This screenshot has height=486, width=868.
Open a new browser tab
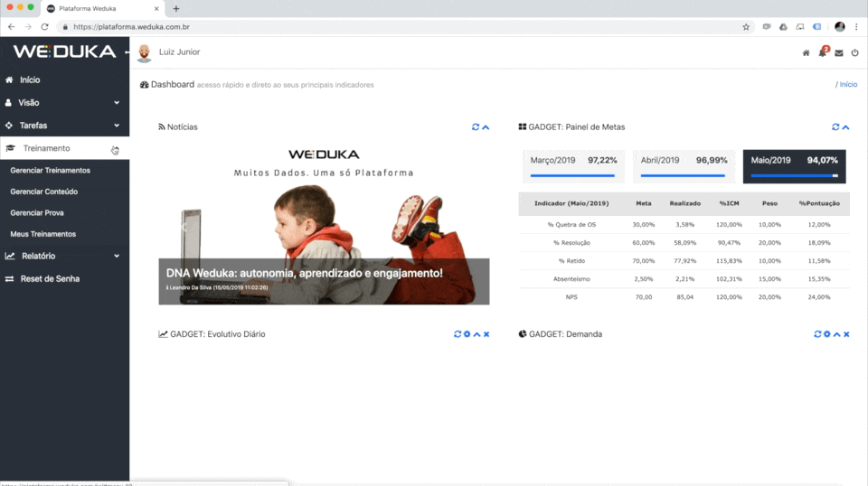pos(176,8)
